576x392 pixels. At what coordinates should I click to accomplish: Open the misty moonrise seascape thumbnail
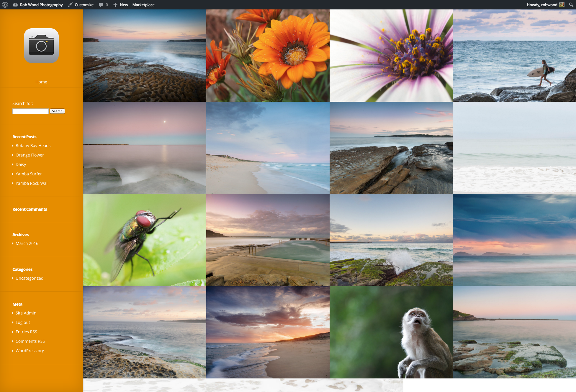(x=145, y=148)
